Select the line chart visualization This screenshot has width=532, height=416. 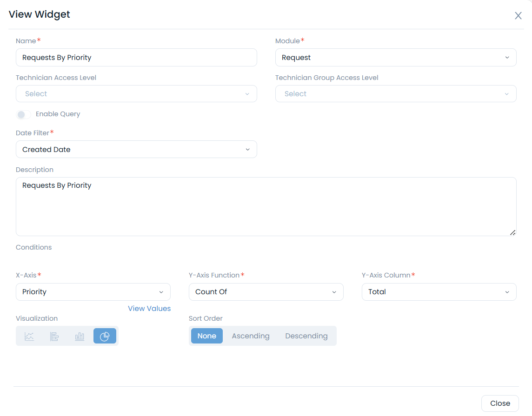point(29,336)
